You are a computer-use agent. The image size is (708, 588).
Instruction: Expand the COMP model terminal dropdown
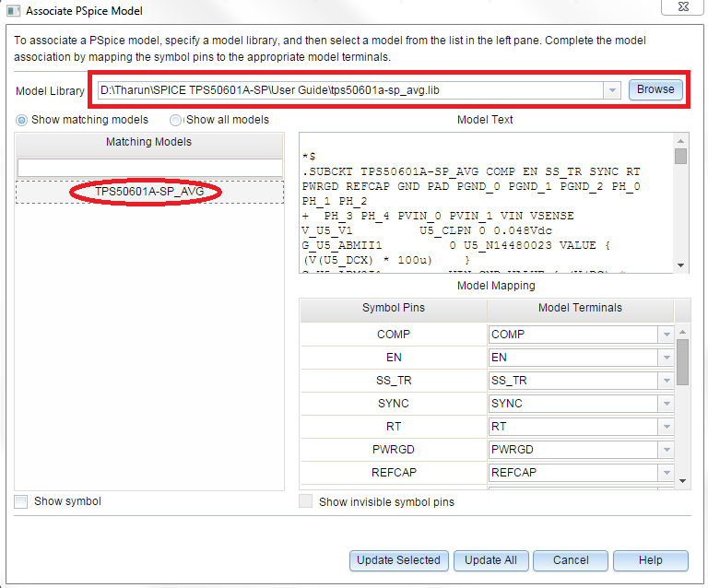(x=667, y=335)
